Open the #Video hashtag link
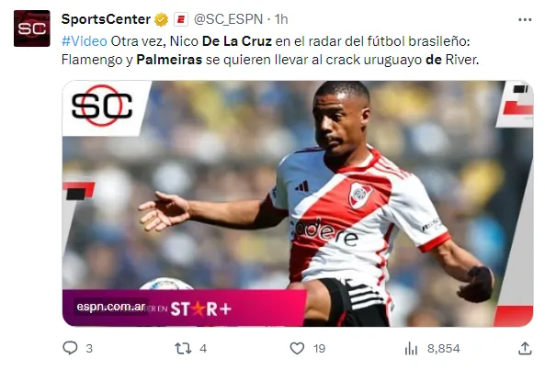 pyautogui.click(x=85, y=41)
